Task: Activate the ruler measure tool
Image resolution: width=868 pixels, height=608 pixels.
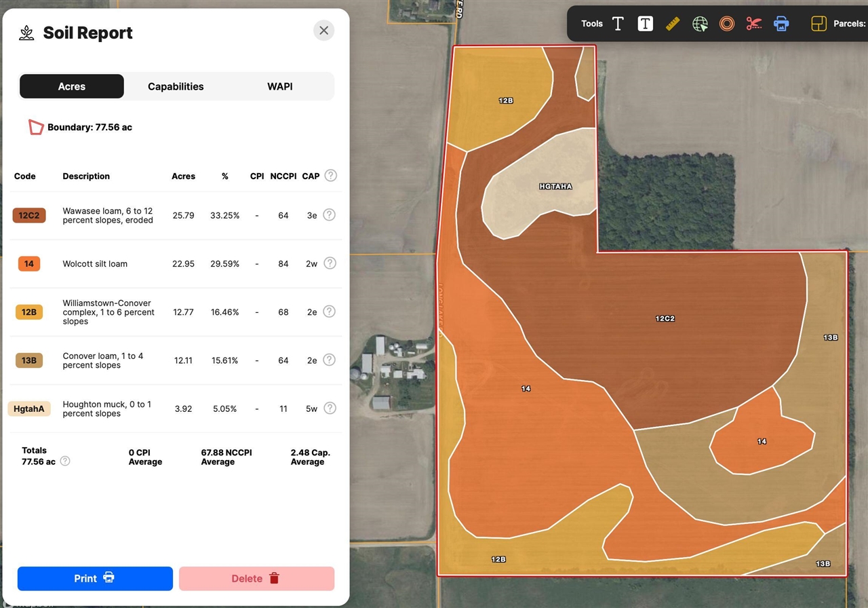Action: (x=672, y=24)
